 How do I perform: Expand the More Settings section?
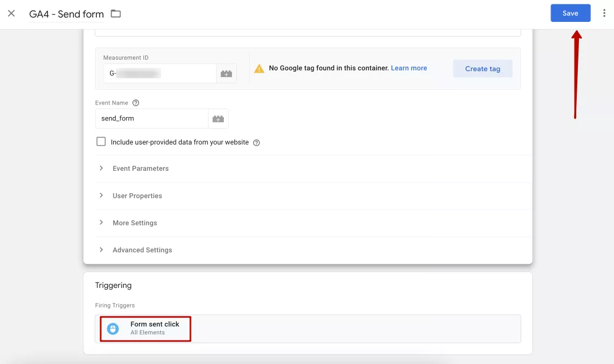tap(314, 223)
